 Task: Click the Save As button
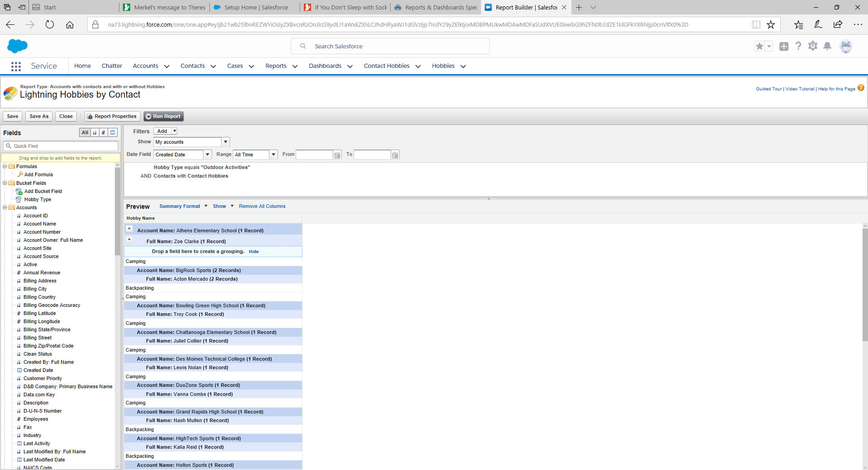tap(39, 117)
